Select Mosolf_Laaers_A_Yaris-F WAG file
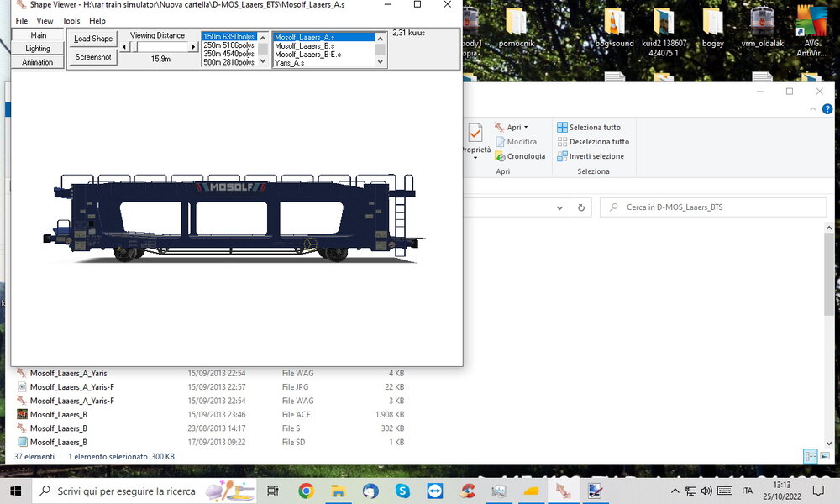The height and width of the screenshot is (504, 840). 210,402
